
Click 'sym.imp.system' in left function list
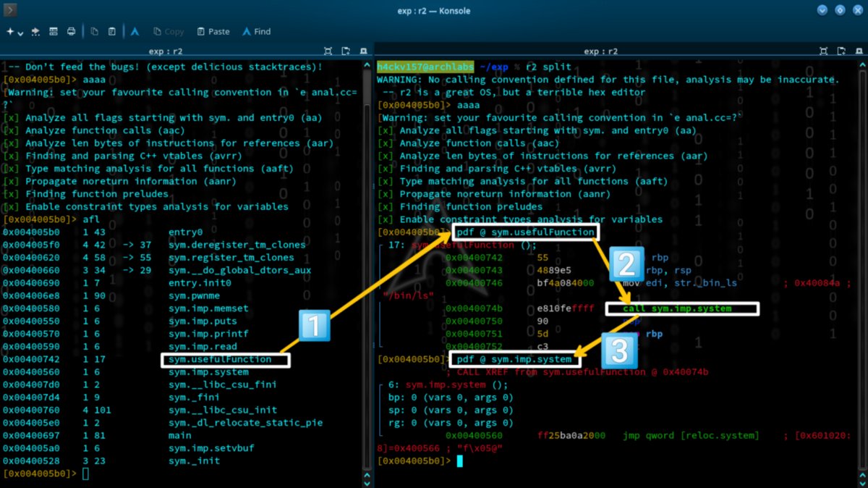click(208, 371)
